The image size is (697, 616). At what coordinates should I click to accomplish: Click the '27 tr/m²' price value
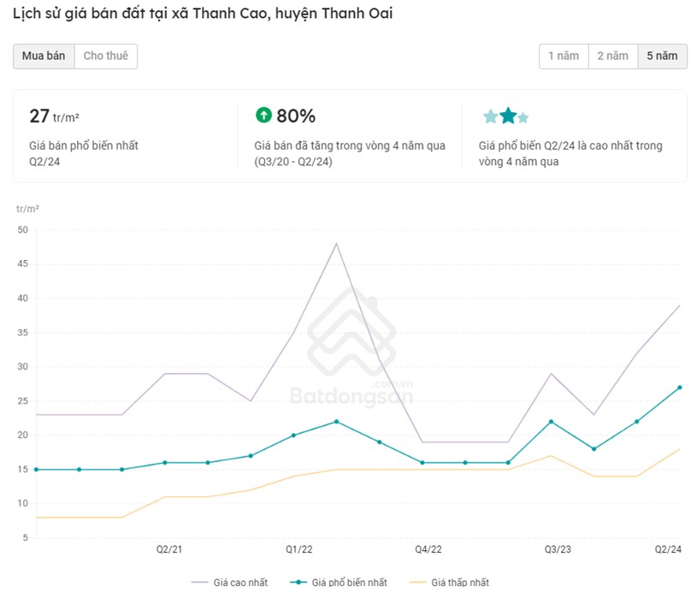(x=55, y=116)
